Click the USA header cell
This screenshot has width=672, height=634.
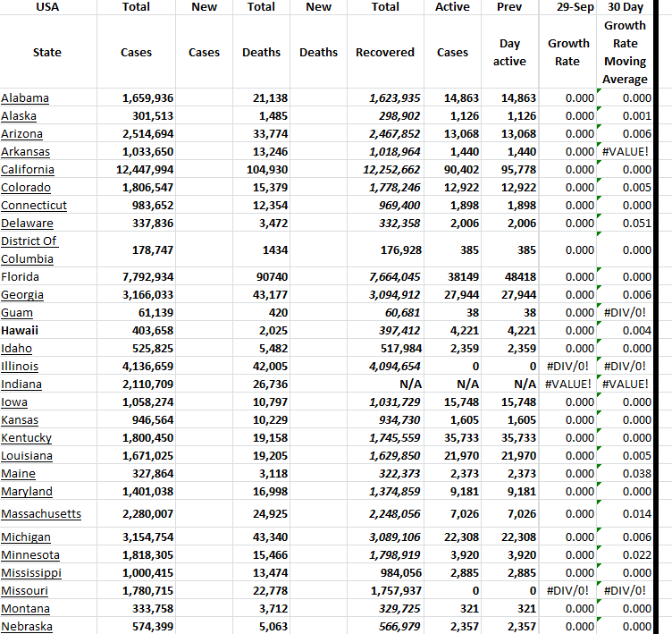coord(46,7)
